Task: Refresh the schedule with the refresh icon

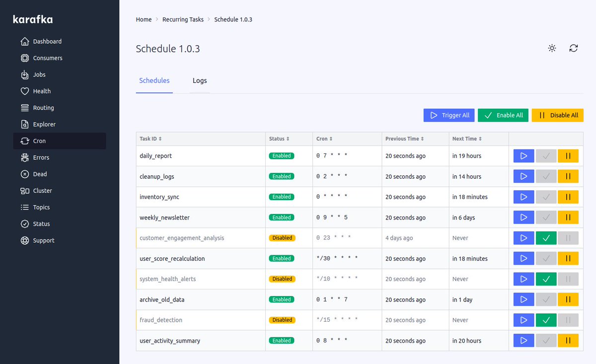Action: (574, 48)
